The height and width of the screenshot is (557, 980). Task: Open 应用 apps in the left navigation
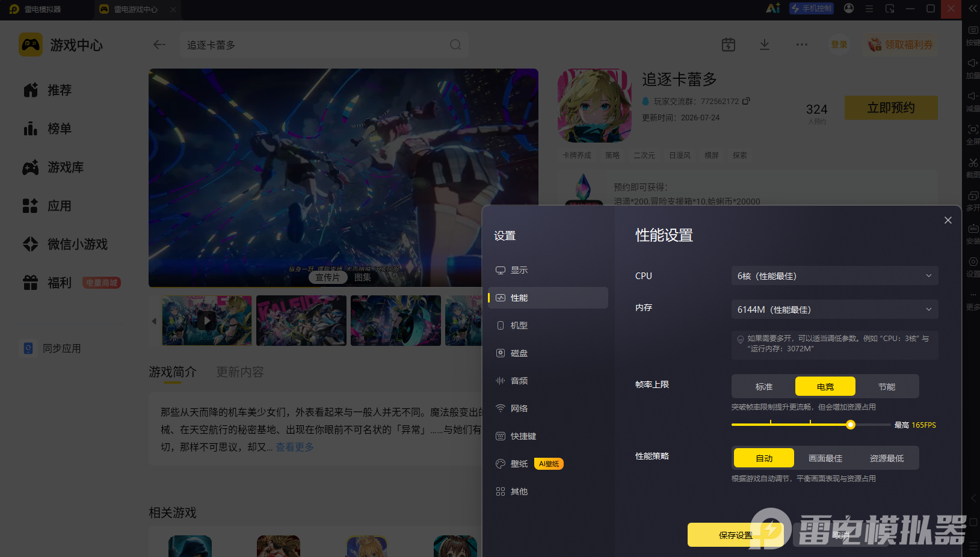coord(47,206)
